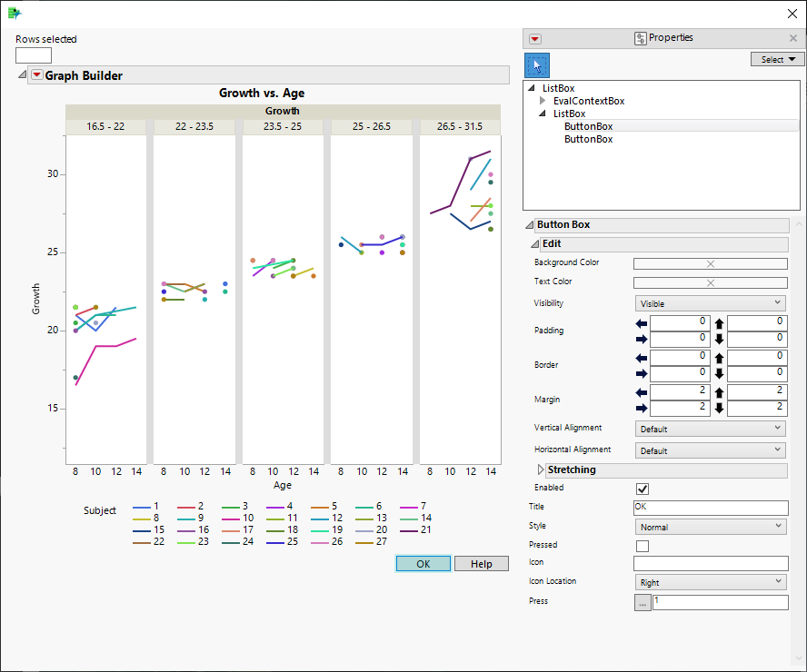Click the top border up-arrow icon

pyautogui.click(x=719, y=358)
